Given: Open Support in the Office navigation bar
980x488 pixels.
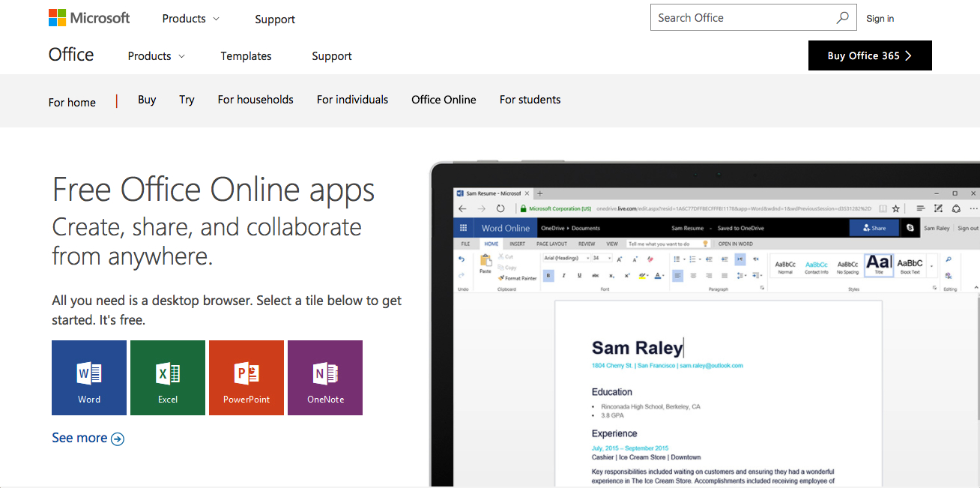Looking at the screenshot, I should click(331, 56).
